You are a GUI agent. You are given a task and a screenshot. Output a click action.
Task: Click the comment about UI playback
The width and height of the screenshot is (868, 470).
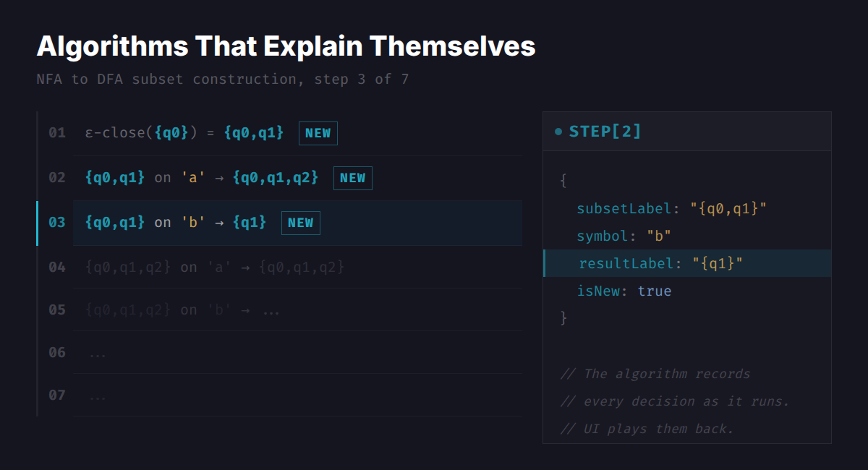tap(647, 429)
